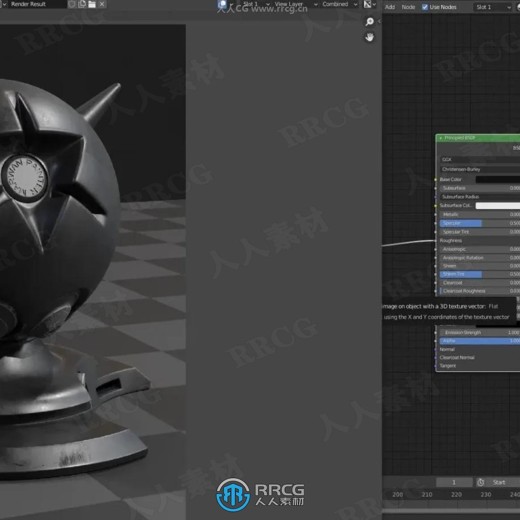Click the open image folder icon
The width and height of the screenshot is (520, 520).
(x=92, y=4)
